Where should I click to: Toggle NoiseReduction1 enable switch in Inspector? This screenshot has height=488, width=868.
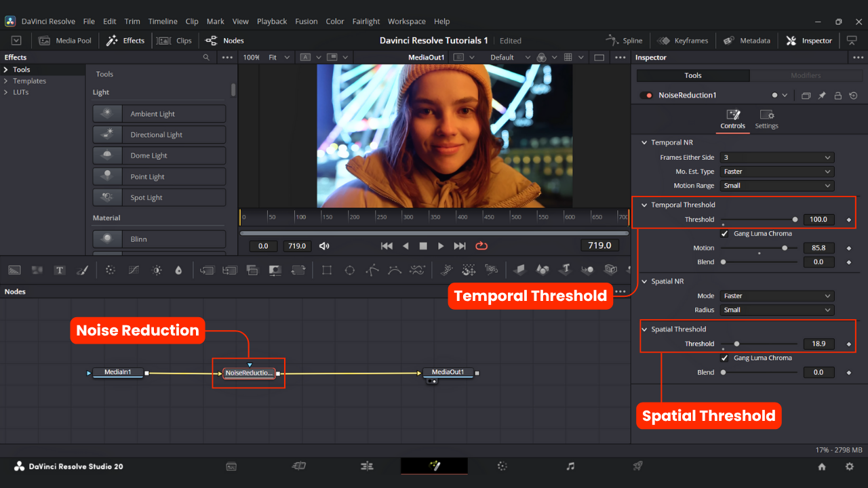pyautogui.click(x=647, y=96)
